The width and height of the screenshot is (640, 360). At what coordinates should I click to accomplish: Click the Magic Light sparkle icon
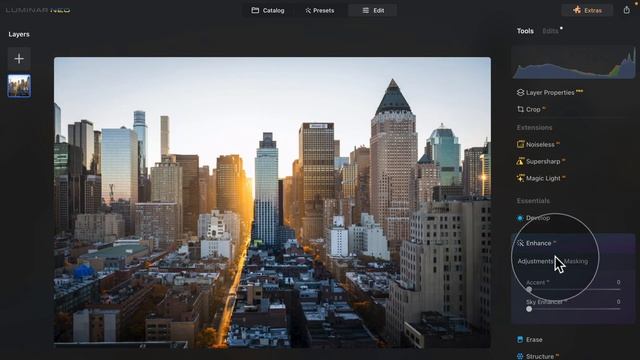(520, 178)
